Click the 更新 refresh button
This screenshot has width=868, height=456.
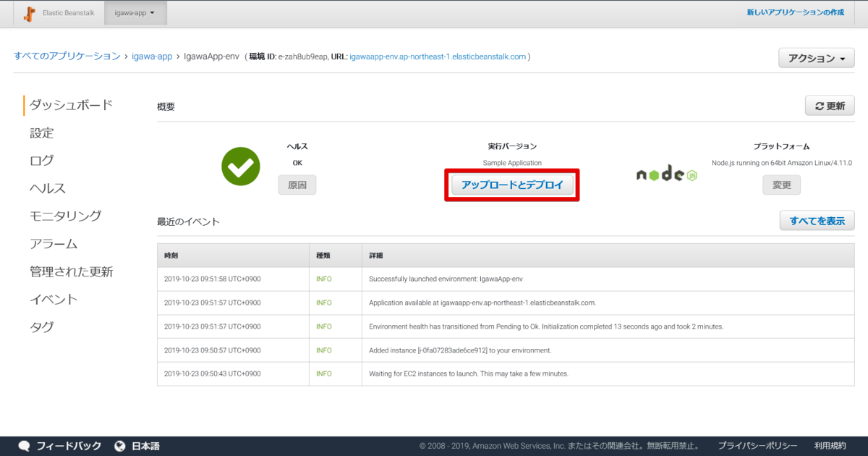point(830,106)
